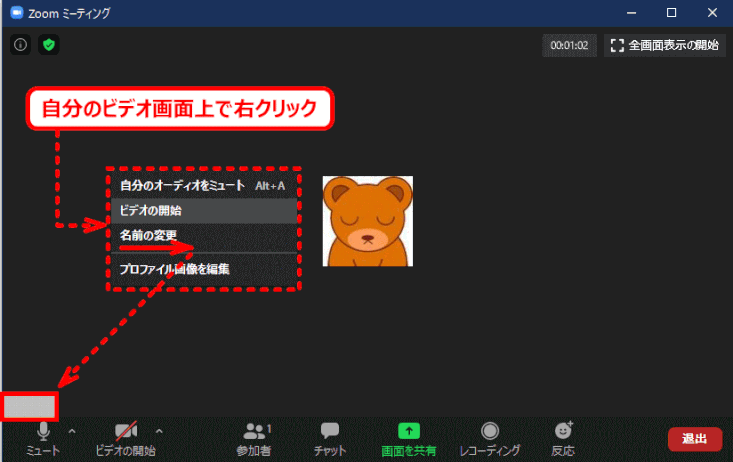733x462 pixels.
Task: Minimize the Zoom ミーティング window
Action: point(632,13)
